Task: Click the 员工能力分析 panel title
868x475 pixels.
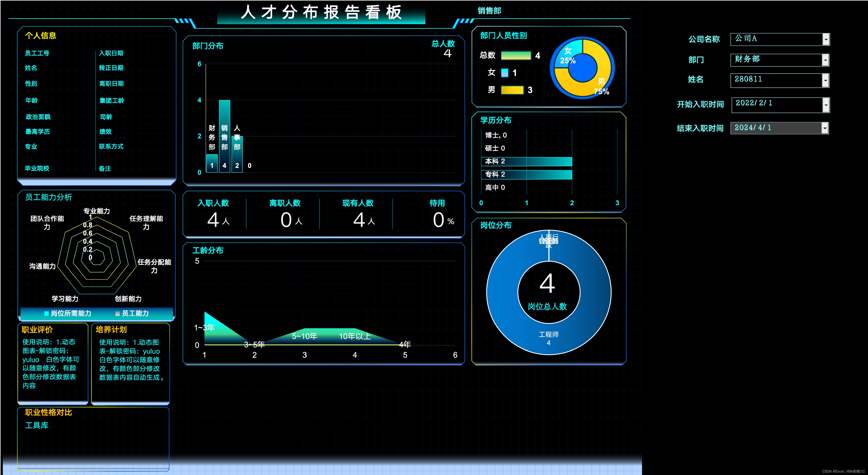Action: click(49, 197)
